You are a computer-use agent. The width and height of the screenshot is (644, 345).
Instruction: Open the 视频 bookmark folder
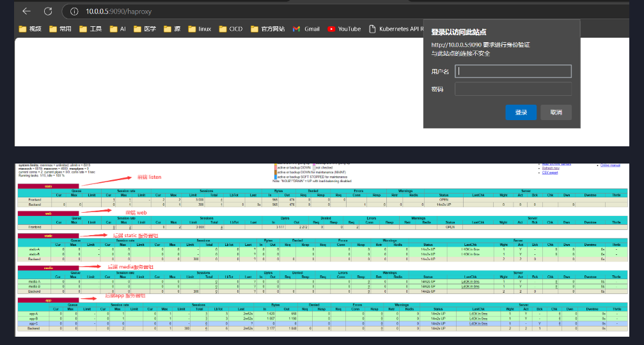click(30, 29)
